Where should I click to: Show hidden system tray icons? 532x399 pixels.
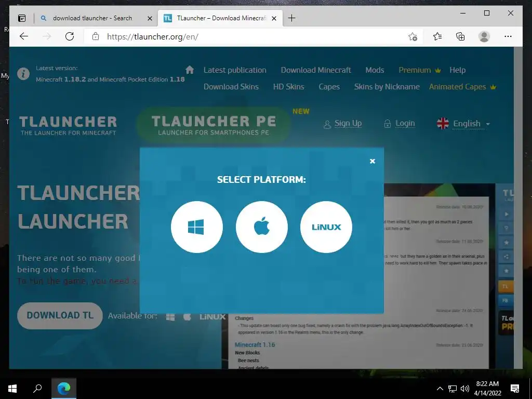click(x=440, y=389)
